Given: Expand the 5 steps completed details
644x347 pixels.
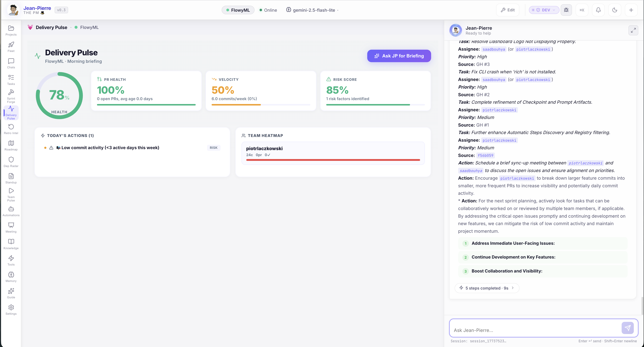Looking at the screenshot, I should [487, 288].
